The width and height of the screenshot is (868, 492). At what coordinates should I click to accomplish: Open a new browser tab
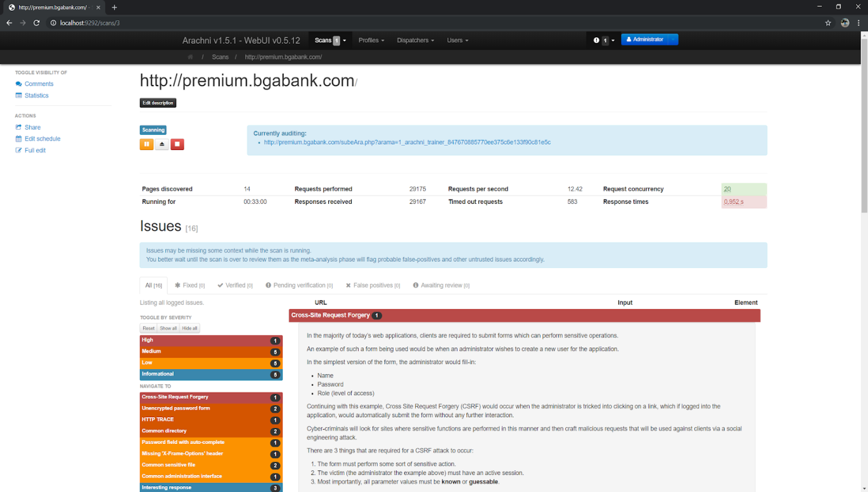pos(115,8)
